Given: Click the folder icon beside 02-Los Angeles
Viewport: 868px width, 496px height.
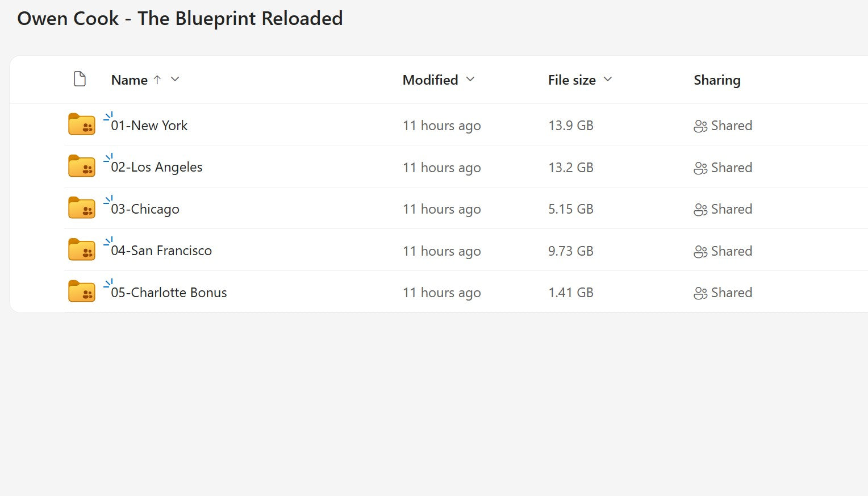Looking at the screenshot, I should [x=81, y=166].
